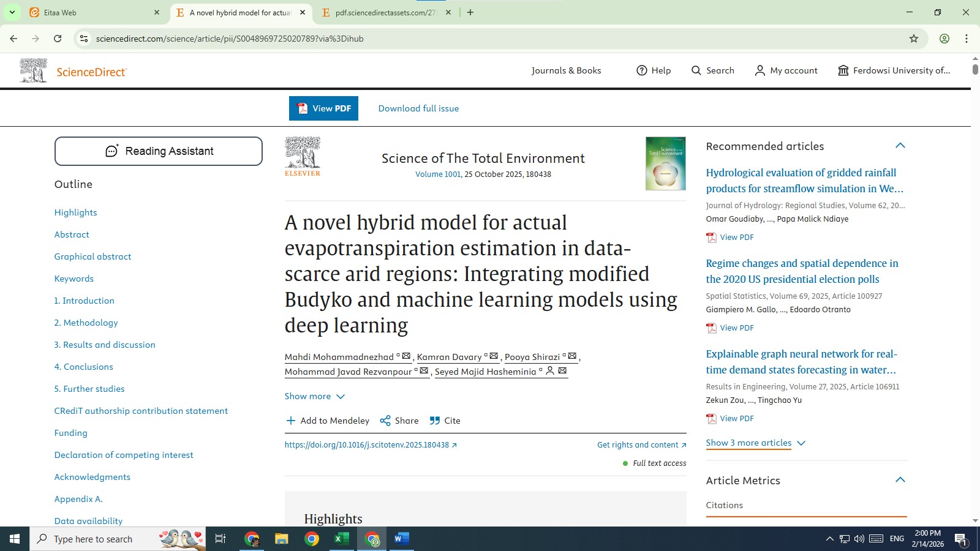Click the View PDF button

pos(323,108)
